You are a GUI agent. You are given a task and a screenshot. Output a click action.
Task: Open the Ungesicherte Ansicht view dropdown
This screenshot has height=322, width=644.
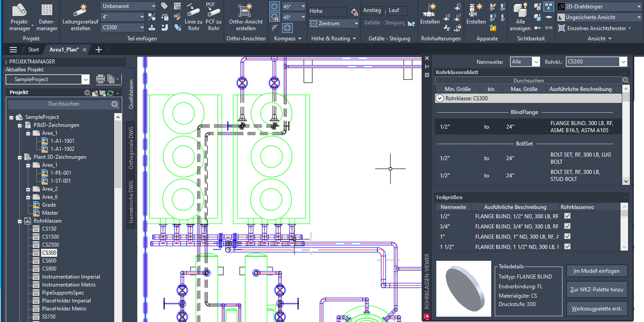point(599,17)
